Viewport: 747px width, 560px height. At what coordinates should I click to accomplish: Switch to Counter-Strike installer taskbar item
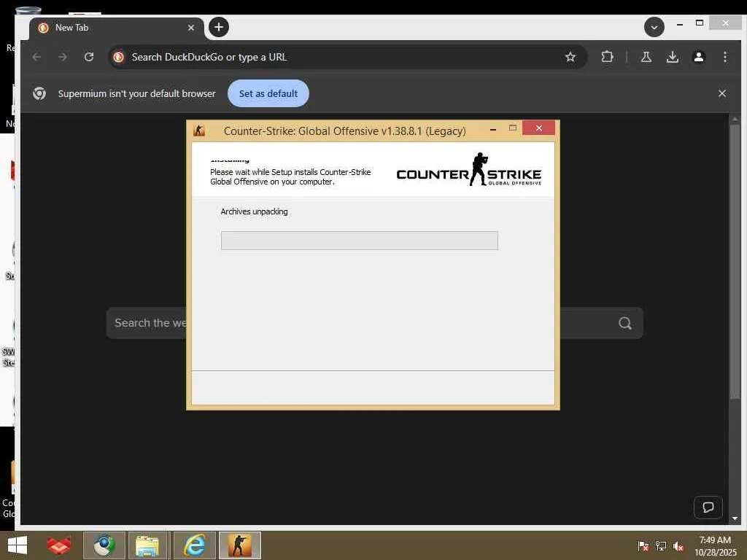coord(239,545)
